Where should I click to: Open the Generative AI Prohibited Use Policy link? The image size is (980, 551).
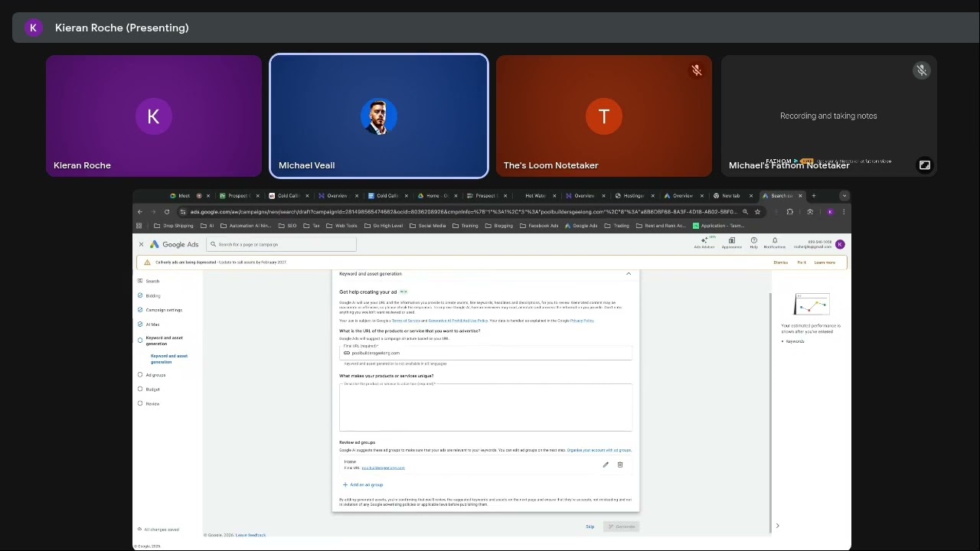(458, 321)
